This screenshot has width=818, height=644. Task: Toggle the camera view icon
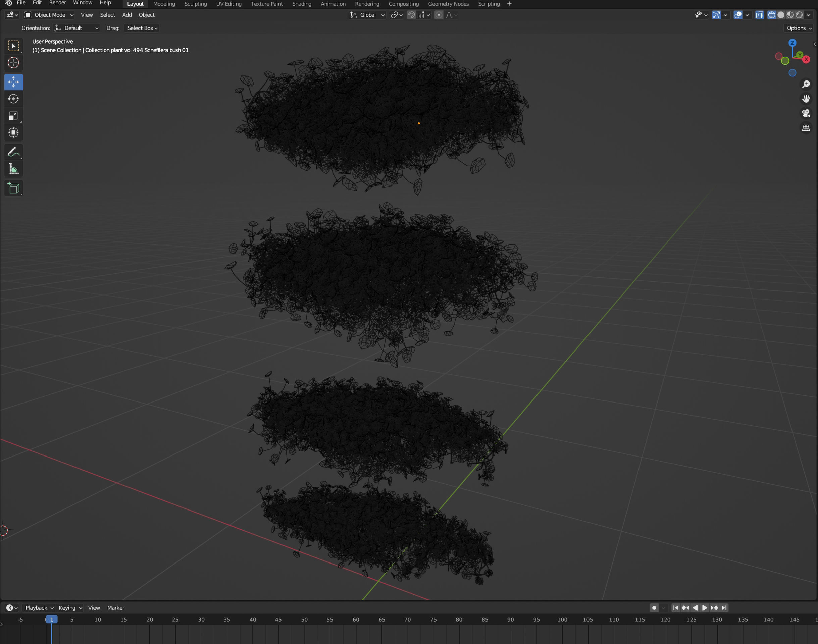coord(806,113)
